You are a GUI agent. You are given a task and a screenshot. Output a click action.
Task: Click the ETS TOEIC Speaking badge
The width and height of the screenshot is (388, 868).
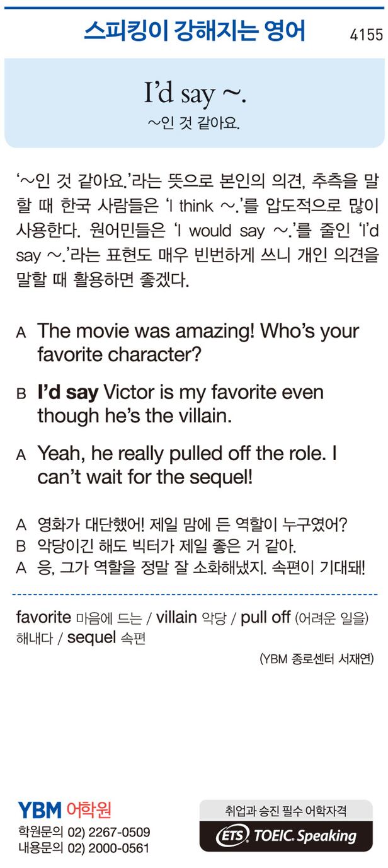click(x=287, y=836)
